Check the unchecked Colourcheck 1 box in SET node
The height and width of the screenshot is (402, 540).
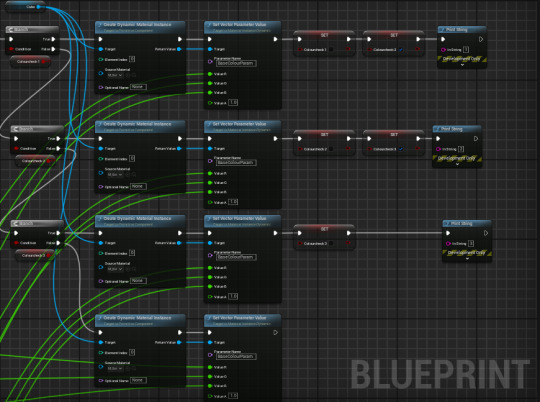[331, 50]
